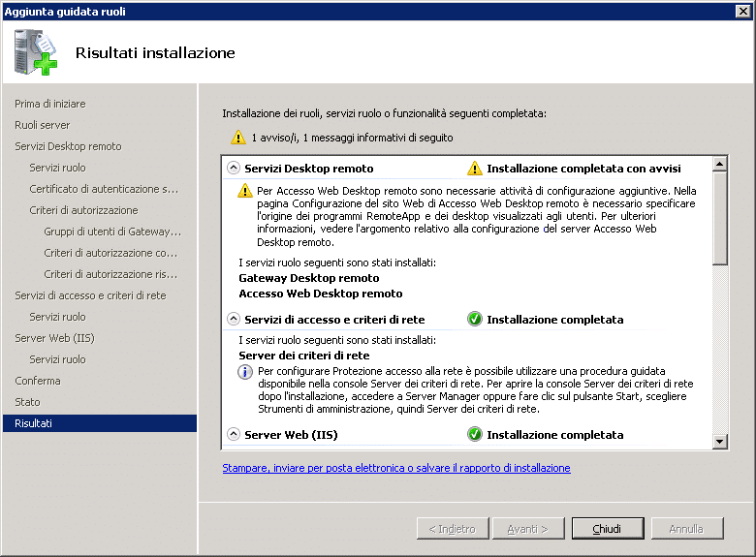
Task: Open 'Stampare, inviare per posta elettronica' report link
Action: pyautogui.click(x=396, y=468)
